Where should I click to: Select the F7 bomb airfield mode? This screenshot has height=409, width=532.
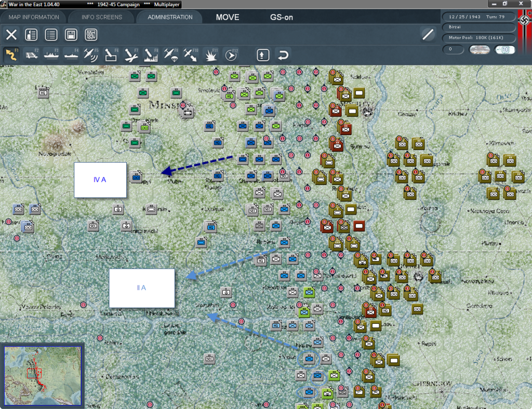point(131,55)
